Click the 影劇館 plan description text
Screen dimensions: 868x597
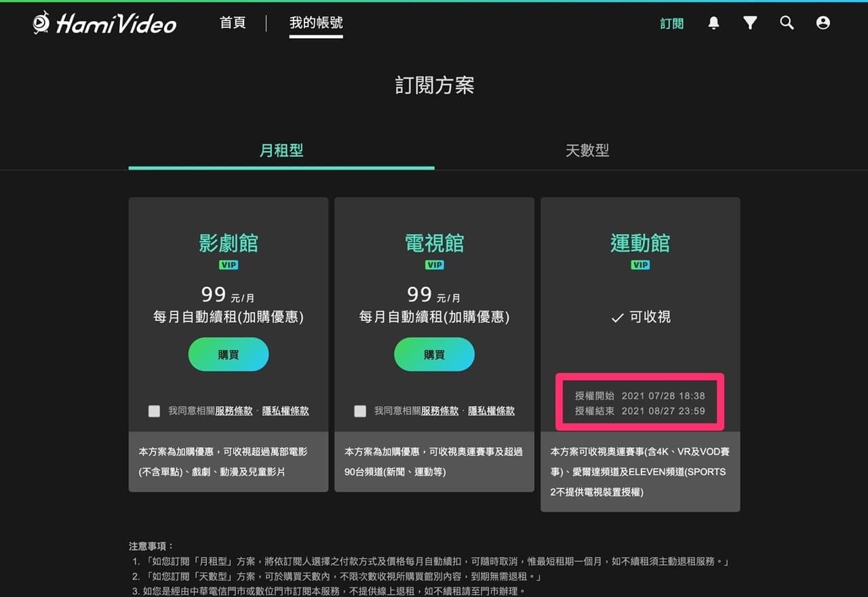point(224,461)
